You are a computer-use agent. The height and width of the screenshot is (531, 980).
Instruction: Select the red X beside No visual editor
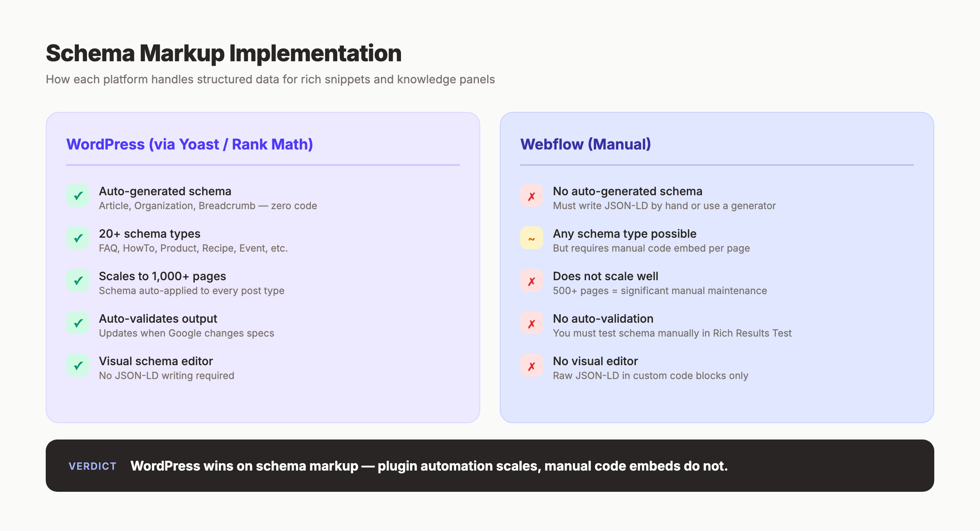click(x=532, y=366)
